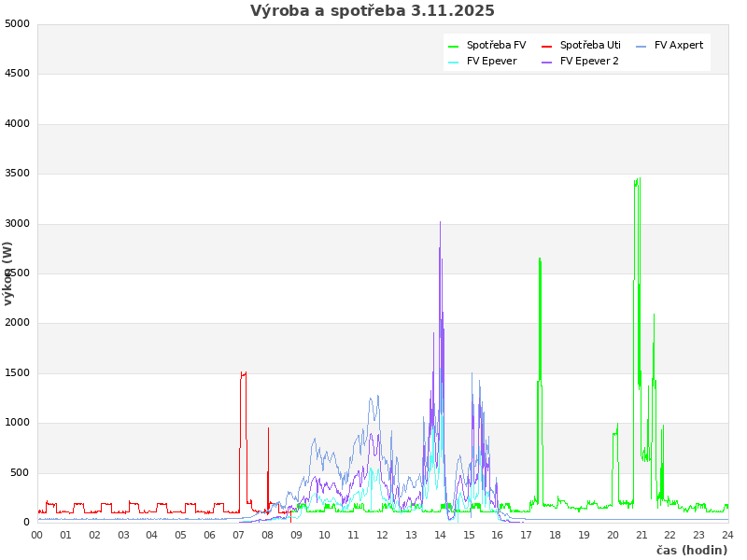Select the Spotřeba FV legend label text
747x560 pixels.
click(x=496, y=45)
